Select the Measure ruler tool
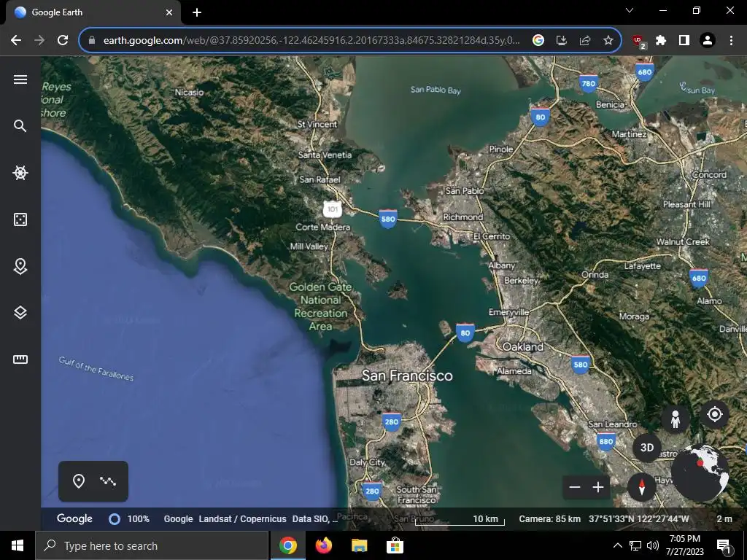The width and height of the screenshot is (747, 560). coord(20,359)
